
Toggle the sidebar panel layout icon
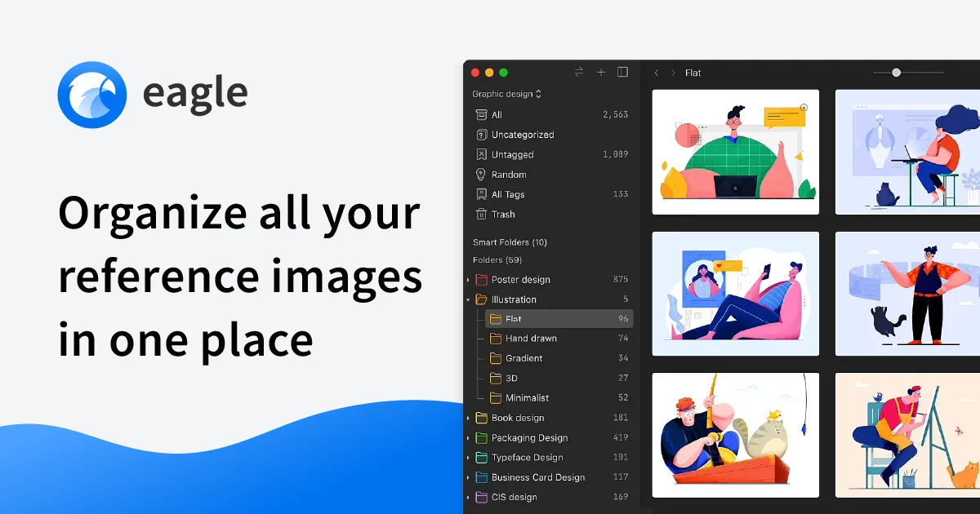623,73
